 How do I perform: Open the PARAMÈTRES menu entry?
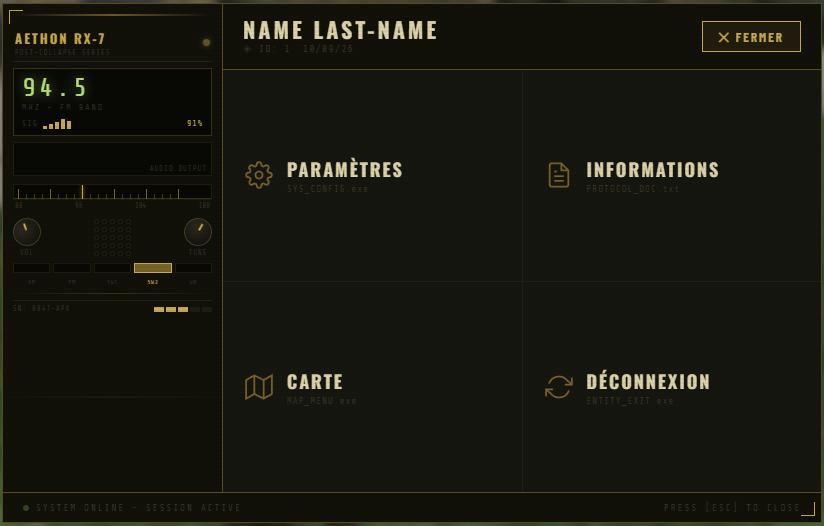[373, 176]
